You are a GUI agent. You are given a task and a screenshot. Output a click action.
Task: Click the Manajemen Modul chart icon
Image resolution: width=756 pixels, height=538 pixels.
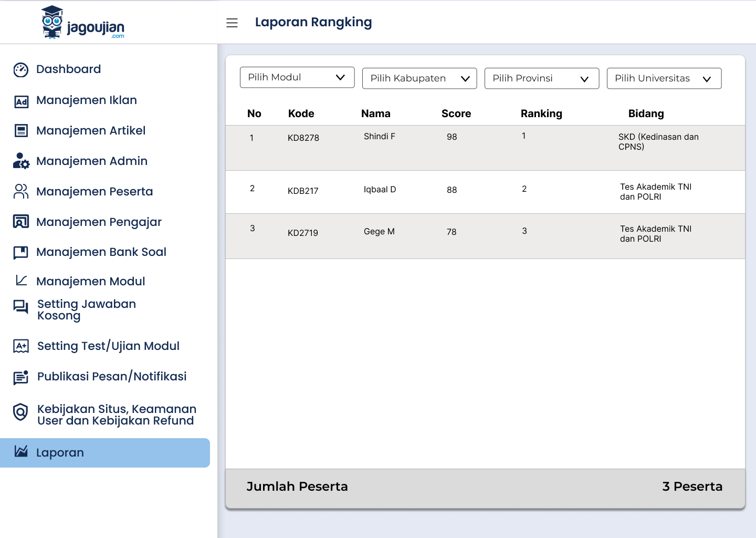pyautogui.click(x=21, y=281)
